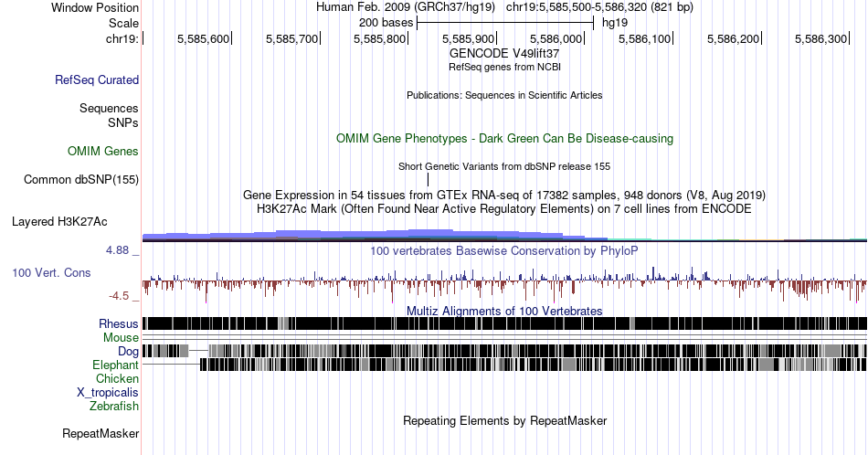
Task: Open the OMIM Genes track label
Action: click(103, 151)
